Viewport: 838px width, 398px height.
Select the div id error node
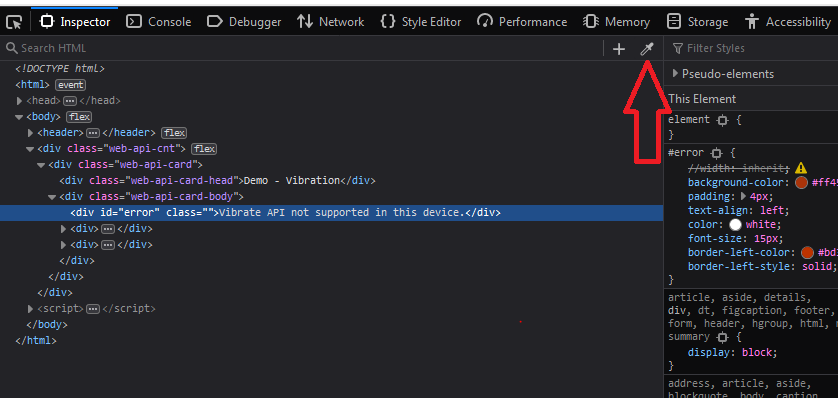pyautogui.click(x=331, y=213)
